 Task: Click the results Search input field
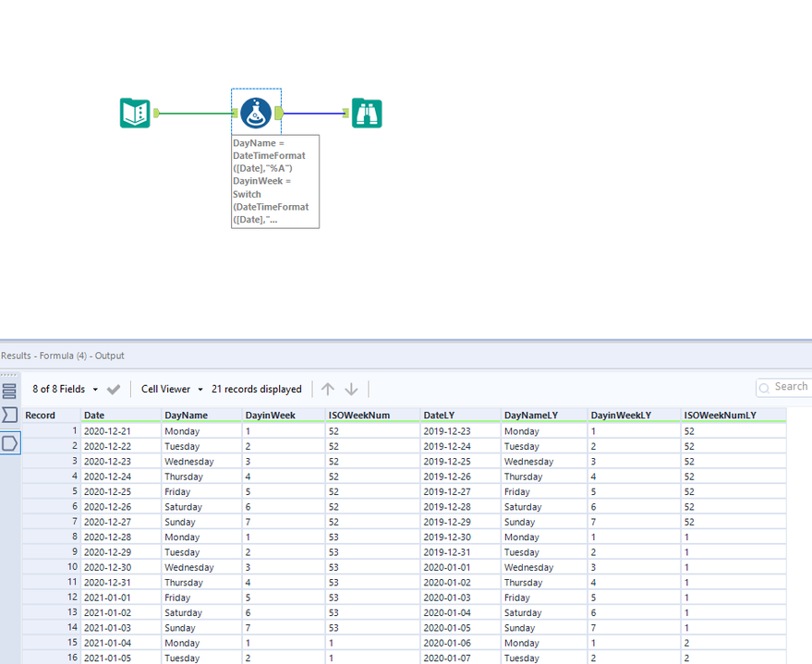click(787, 387)
